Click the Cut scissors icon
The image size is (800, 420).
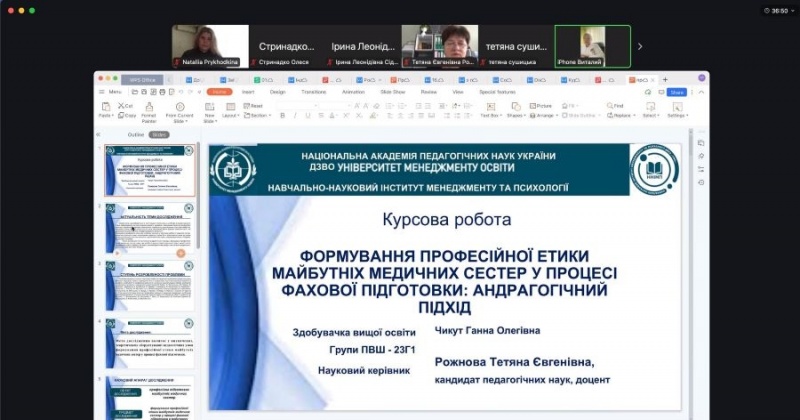click(x=121, y=105)
